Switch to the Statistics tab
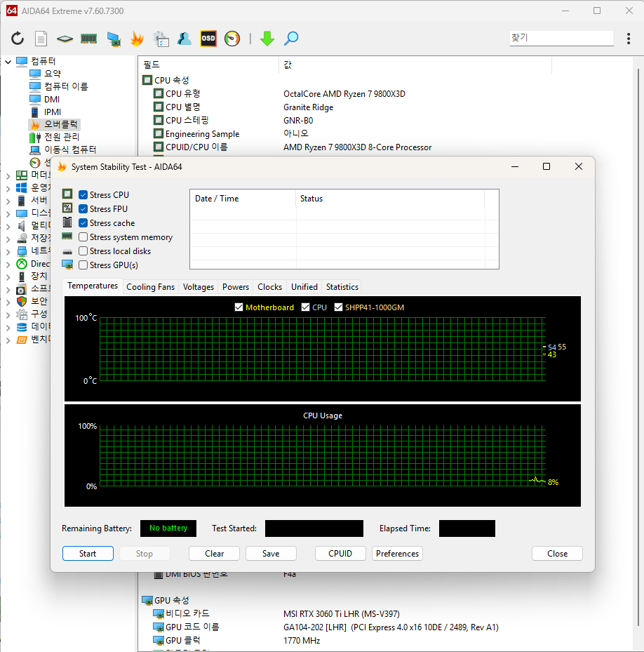Image resolution: width=644 pixels, height=652 pixels. click(x=342, y=287)
